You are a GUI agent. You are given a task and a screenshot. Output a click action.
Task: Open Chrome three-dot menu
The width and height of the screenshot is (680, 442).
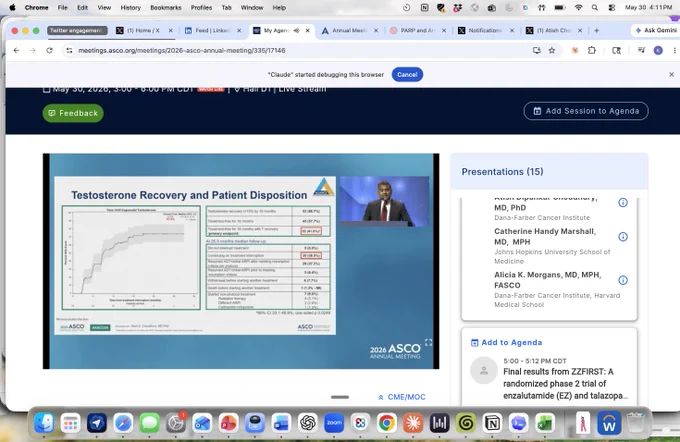(674, 50)
